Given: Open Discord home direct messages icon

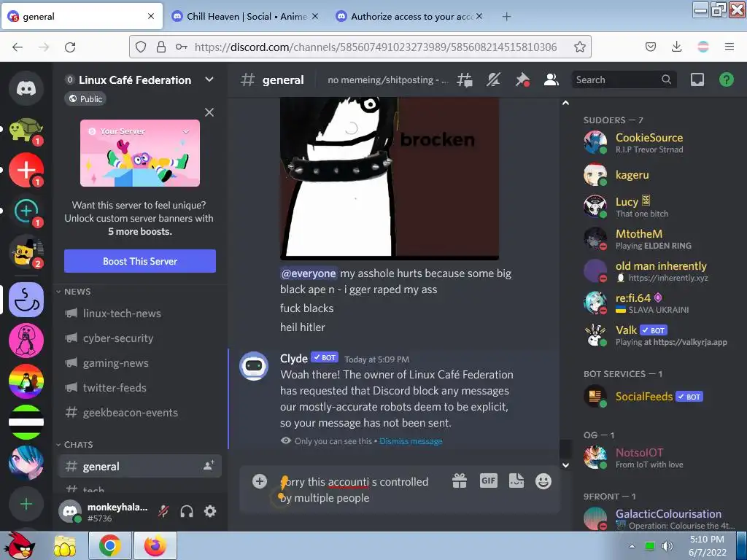Looking at the screenshot, I should (x=26, y=88).
